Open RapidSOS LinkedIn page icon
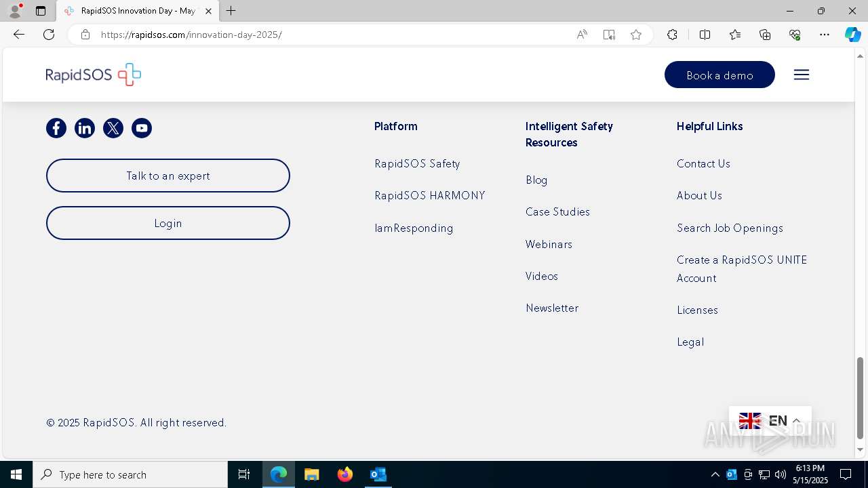Screen dimensions: 868x488 [85, 128]
